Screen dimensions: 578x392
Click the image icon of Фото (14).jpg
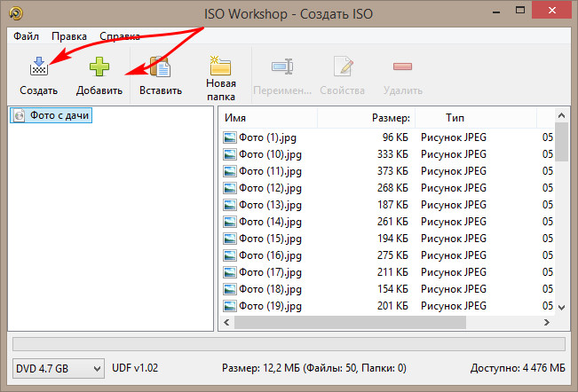point(230,222)
